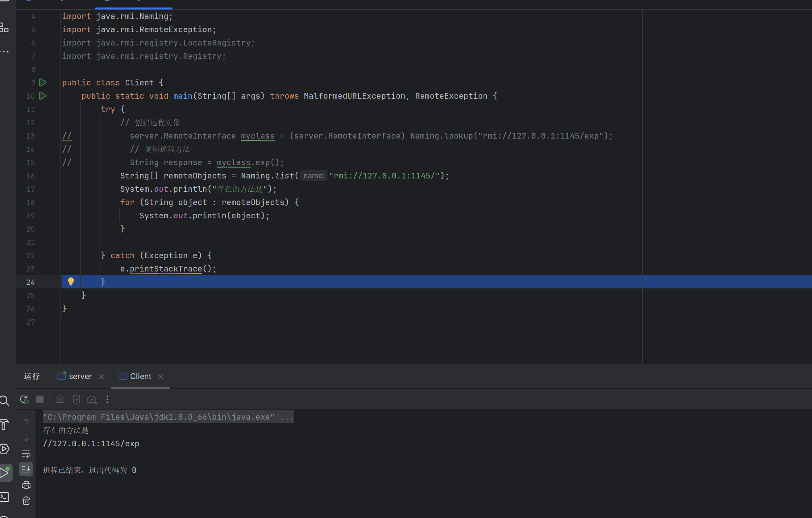The height and width of the screenshot is (518, 812).
Task: Open the Build hammer tool window
Action: pos(4,424)
